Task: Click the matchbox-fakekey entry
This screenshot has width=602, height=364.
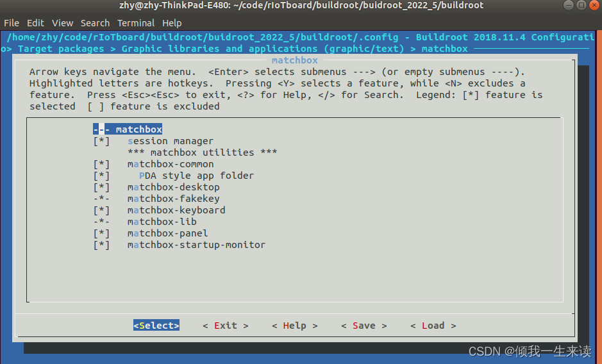Action: point(174,199)
